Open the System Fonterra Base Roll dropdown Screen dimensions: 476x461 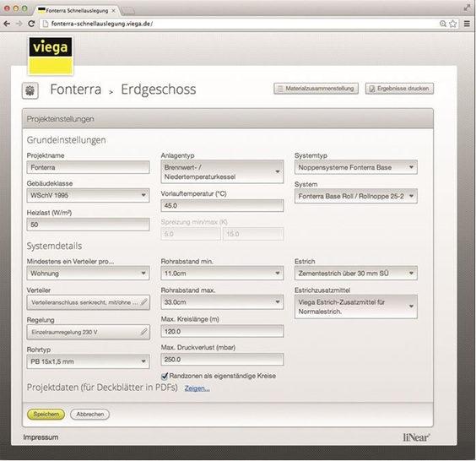[356, 196]
